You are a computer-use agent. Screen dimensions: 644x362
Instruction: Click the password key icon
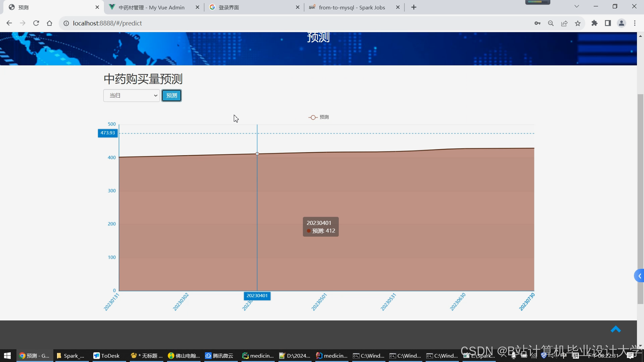pyautogui.click(x=537, y=23)
